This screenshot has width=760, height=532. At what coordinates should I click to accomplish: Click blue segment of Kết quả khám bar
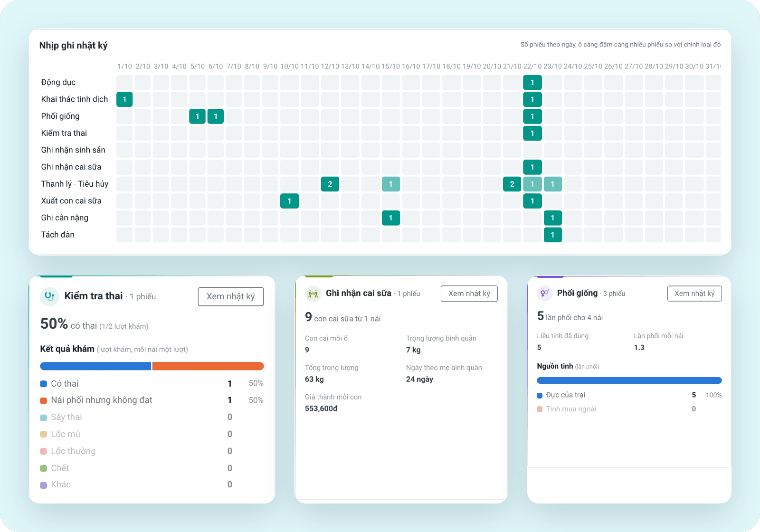(x=95, y=366)
